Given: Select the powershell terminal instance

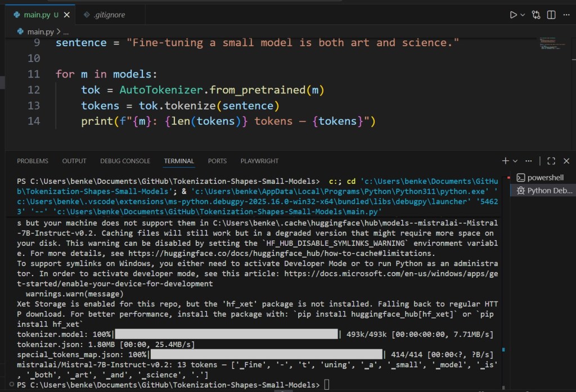Looking at the screenshot, I should tap(544, 177).
